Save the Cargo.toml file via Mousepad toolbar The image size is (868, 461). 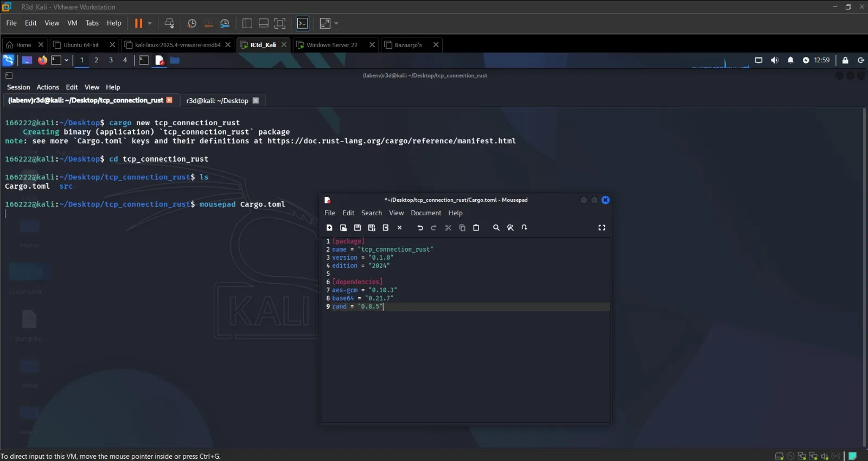pyautogui.click(x=358, y=228)
